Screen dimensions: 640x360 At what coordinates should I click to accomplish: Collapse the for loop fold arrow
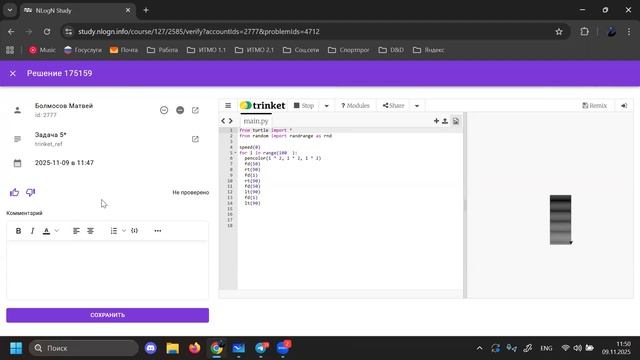(x=236, y=153)
